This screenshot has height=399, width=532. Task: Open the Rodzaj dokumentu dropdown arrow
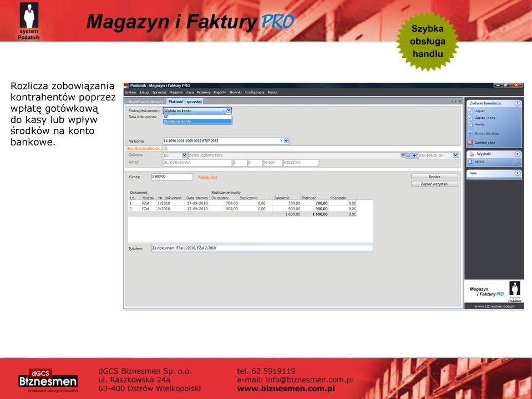pyautogui.click(x=229, y=110)
